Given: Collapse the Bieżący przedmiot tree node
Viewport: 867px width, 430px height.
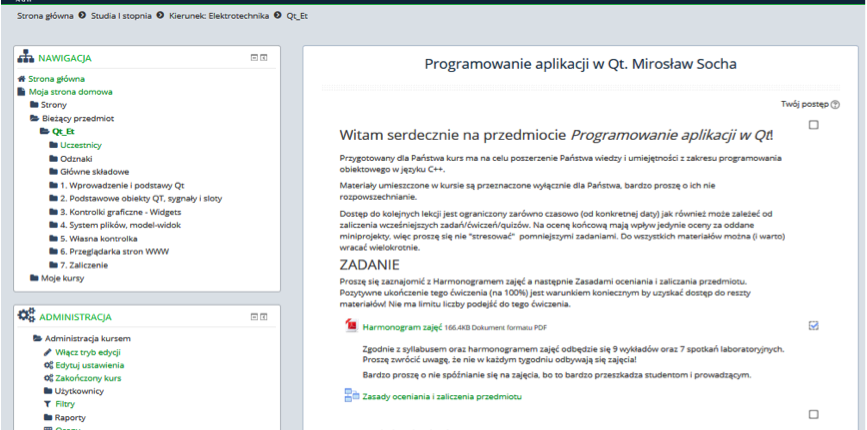Looking at the screenshot, I should (34, 118).
